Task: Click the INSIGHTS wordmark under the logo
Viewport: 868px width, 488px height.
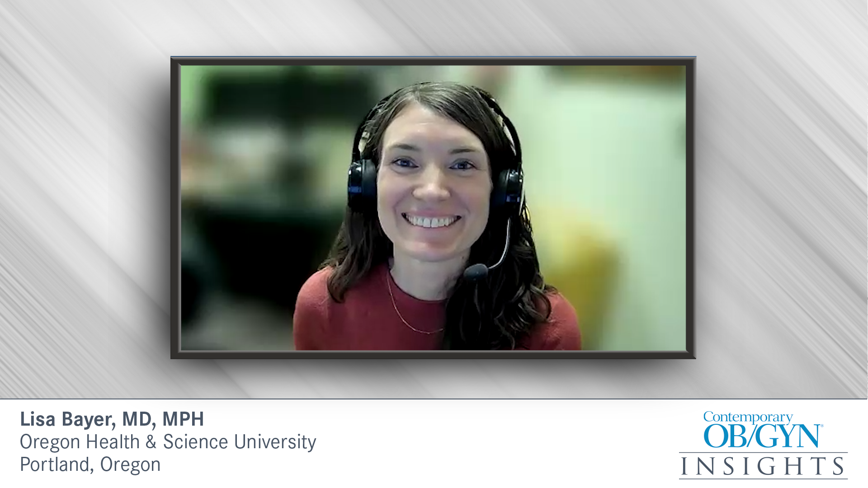Action: pos(763,466)
